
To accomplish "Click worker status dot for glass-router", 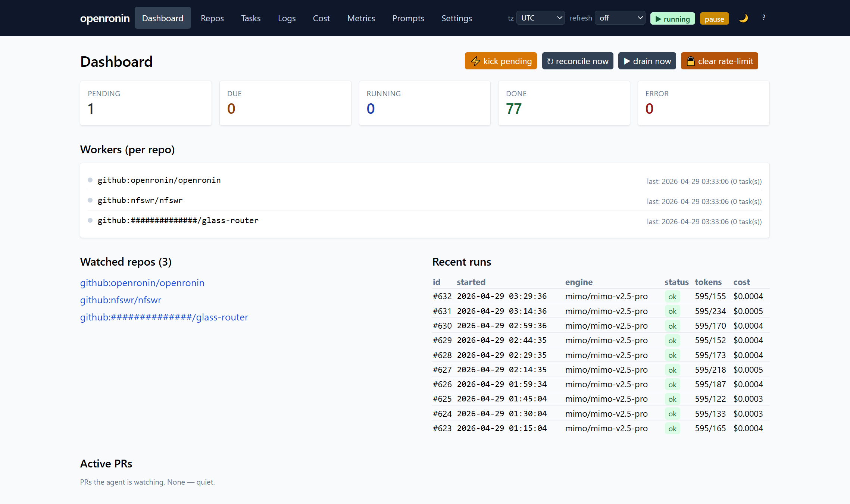I will click(90, 220).
